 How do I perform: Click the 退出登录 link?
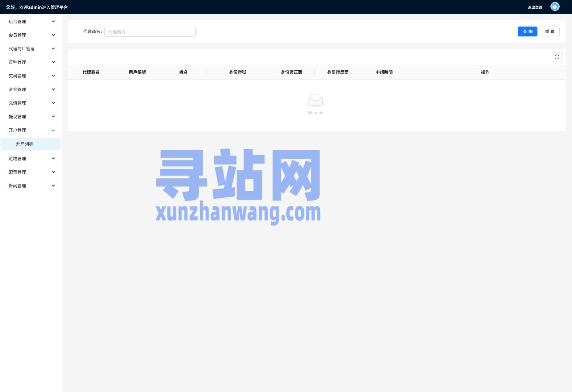pyautogui.click(x=535, y=7)
